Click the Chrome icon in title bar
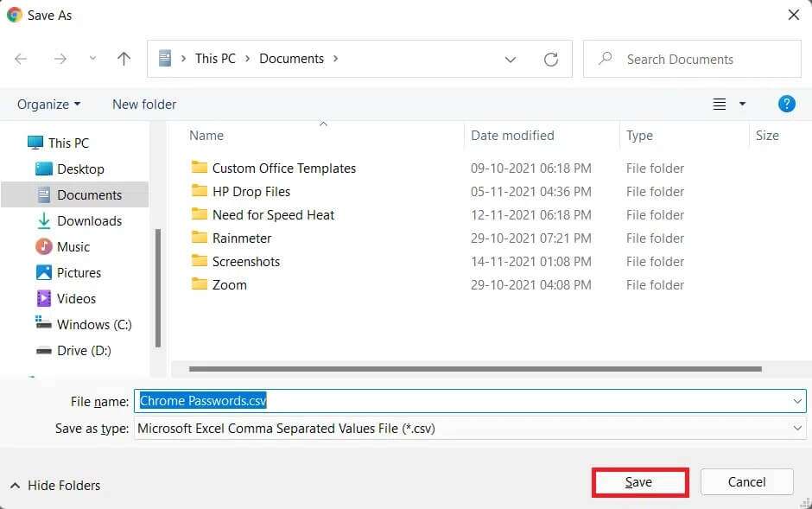 tap(15, 15)
